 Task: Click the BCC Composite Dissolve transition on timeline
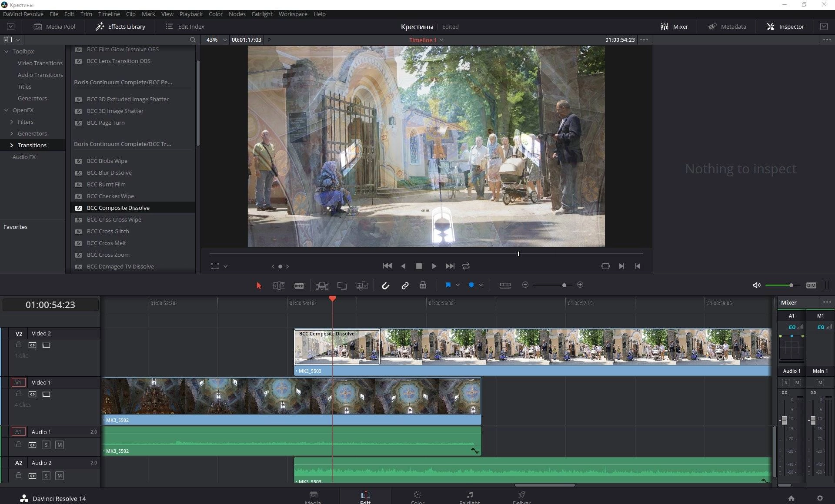click(x=337, y=347)
